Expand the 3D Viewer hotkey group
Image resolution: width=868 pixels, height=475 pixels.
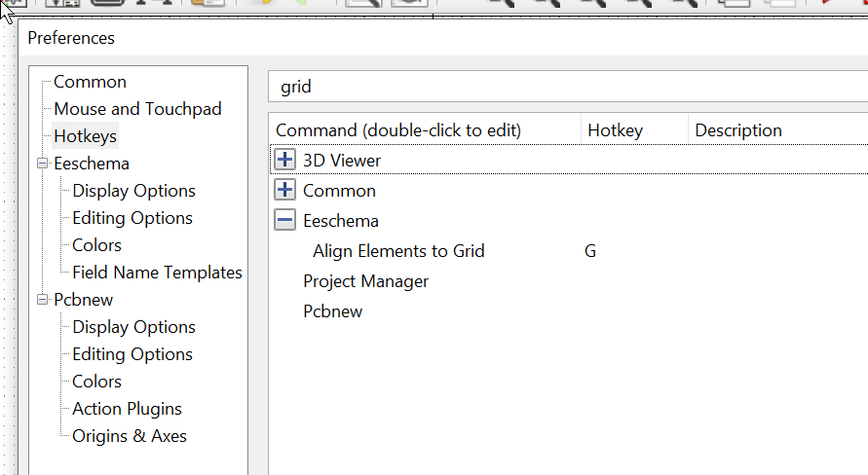[x=285, y=161]
